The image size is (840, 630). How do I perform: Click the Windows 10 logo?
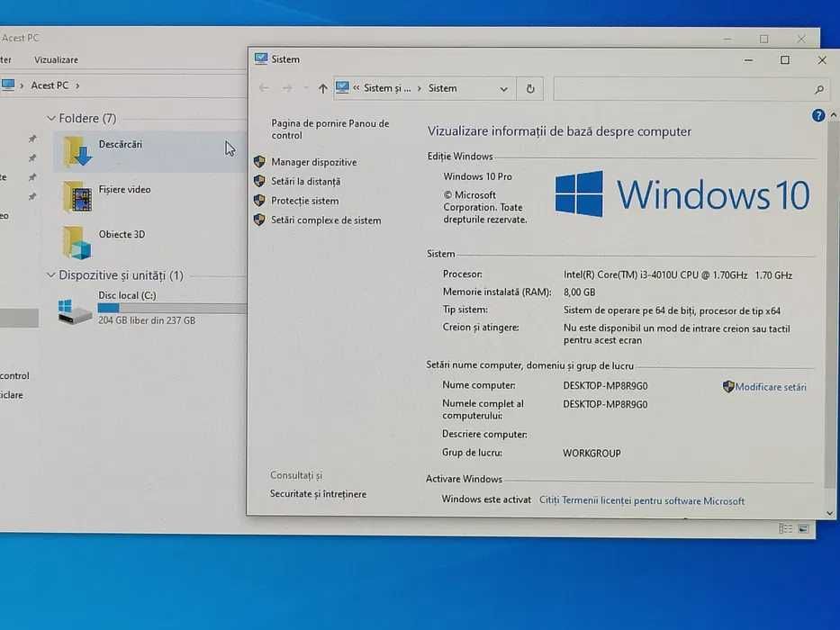click(x=682, y=193)
